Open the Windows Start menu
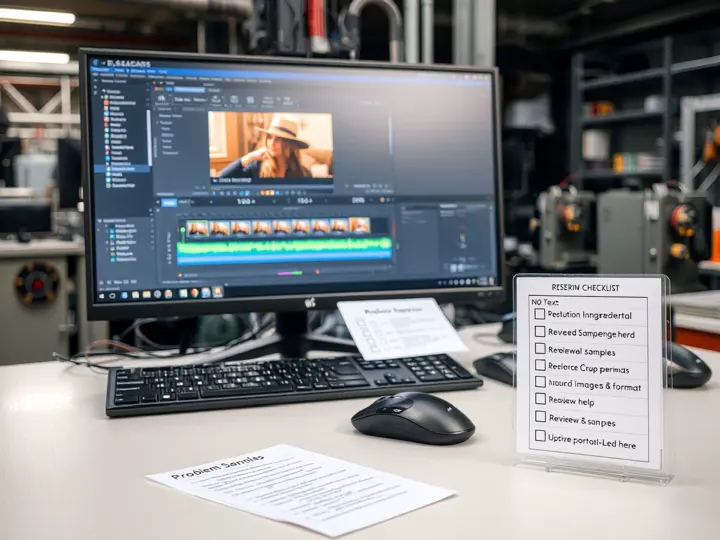Viewport: 720px width, 540px height. pyautogui.click(x=102, y=296)
